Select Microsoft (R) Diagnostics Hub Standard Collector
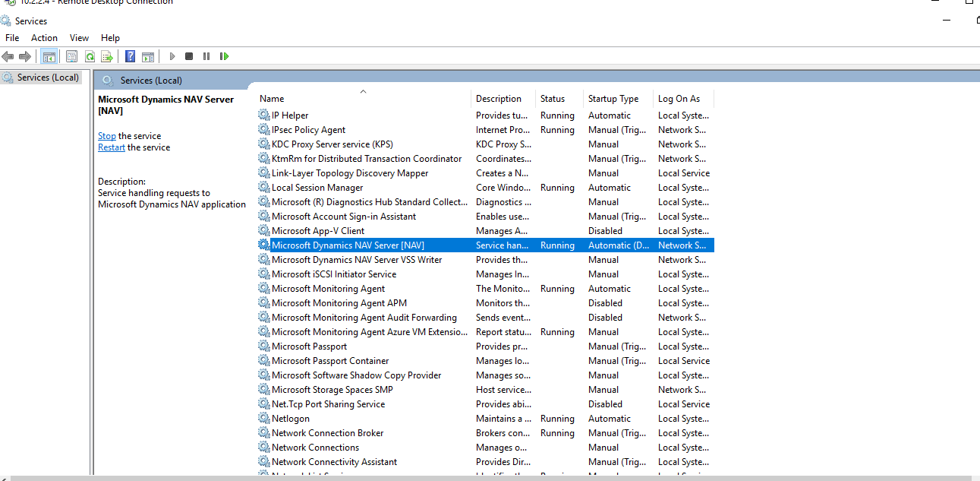Screen dimensions: 980x481 pos(370,202)
